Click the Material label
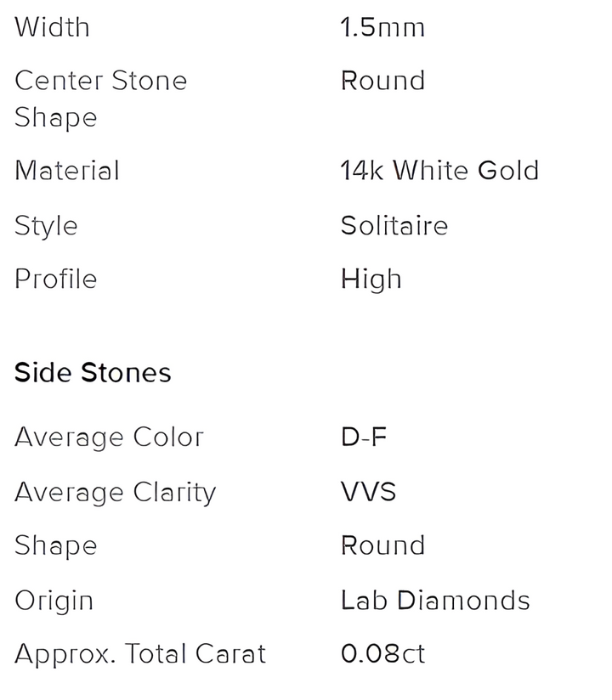Viewport: 612px width, 700px height. click(67, 171)
